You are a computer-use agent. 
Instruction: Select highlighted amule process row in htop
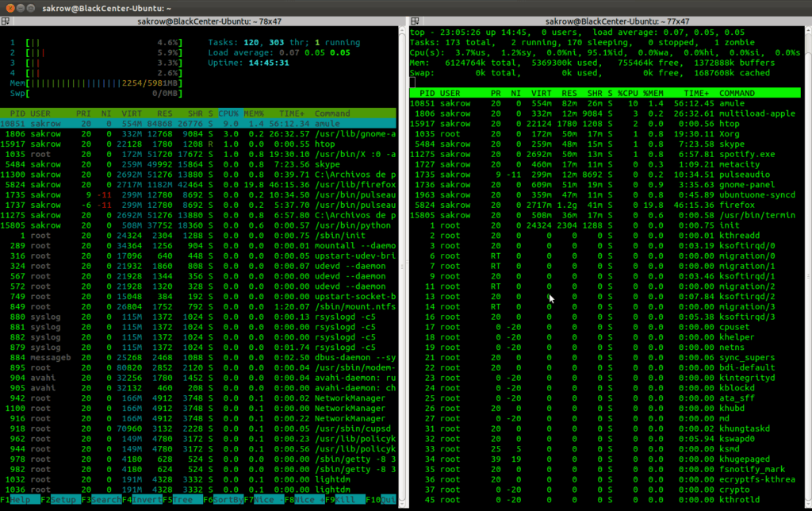point(198,124)
